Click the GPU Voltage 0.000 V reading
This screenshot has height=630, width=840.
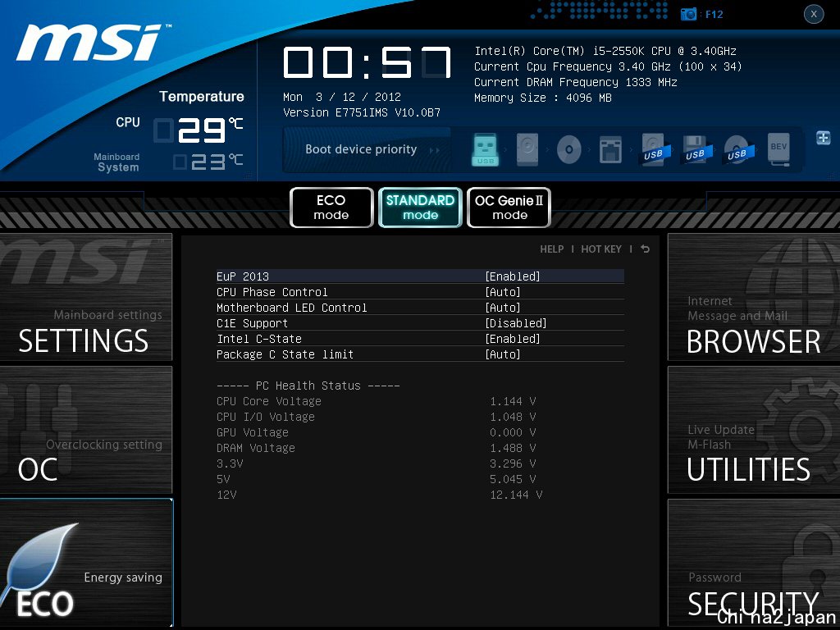pos(513,432)
